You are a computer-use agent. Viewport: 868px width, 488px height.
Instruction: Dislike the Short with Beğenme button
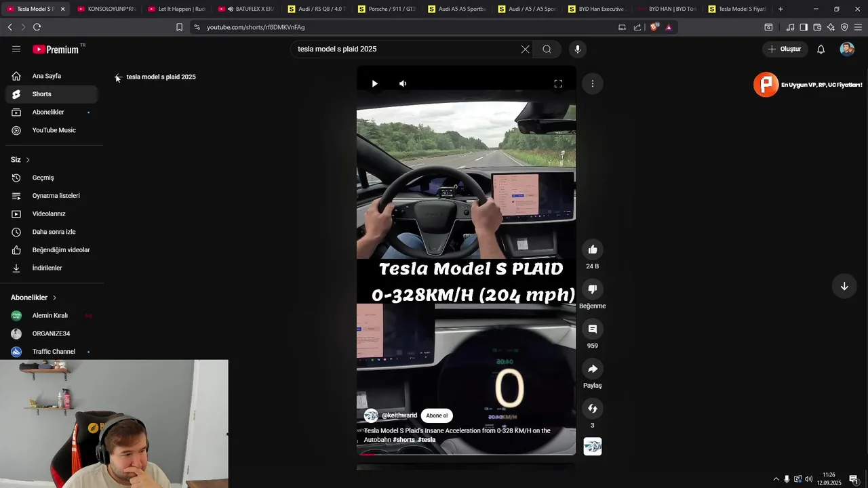click(593, 289)
